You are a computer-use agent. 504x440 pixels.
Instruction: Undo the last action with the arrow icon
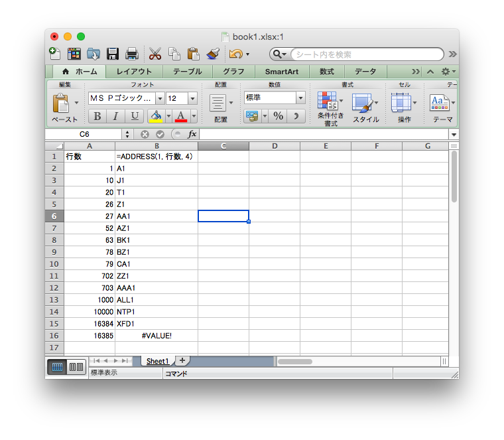point(236,54)
